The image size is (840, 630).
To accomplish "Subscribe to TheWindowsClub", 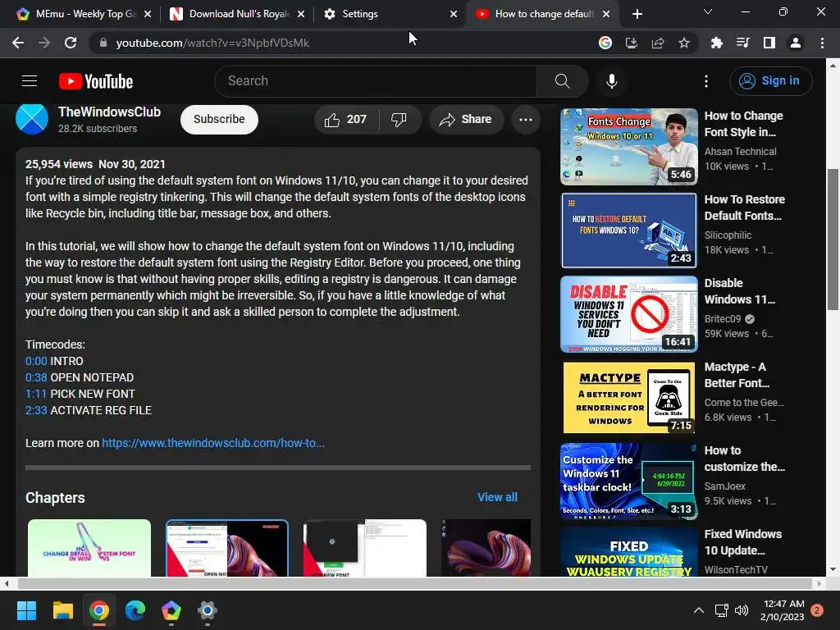I will click(x=219, y=120).
